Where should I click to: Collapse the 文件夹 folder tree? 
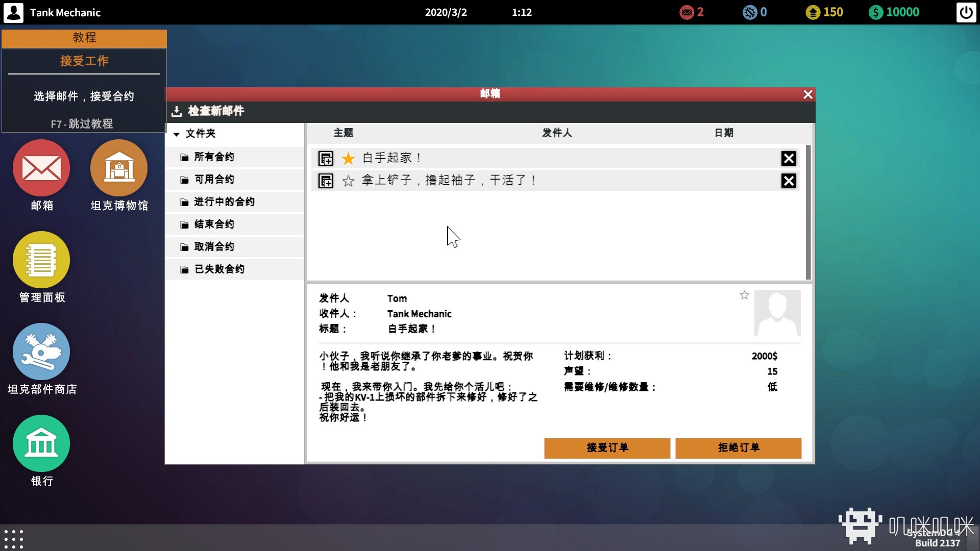177,134
